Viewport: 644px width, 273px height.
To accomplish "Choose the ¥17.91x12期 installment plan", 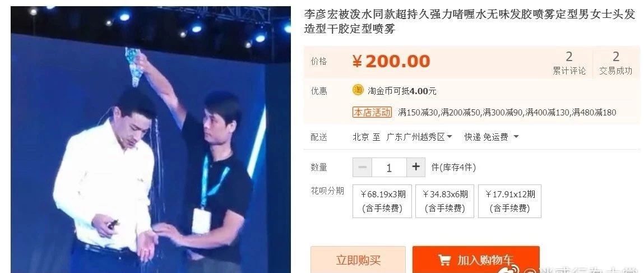I will point(509,201).
